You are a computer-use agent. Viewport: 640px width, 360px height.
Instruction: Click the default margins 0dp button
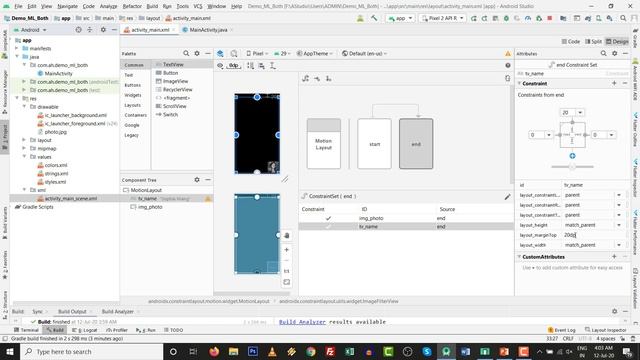(x=233, y=65)
